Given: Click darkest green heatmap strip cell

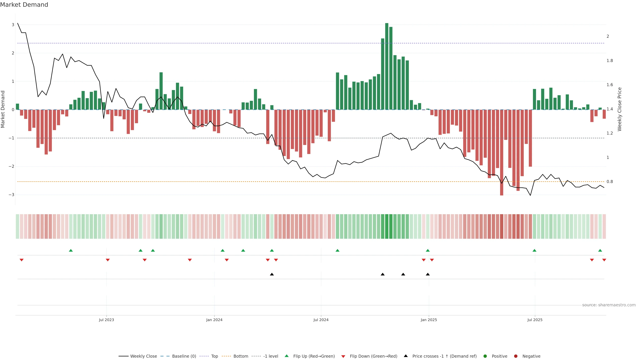Looking at the screenshot, I should pyautogui.click(x=387, y=226).
